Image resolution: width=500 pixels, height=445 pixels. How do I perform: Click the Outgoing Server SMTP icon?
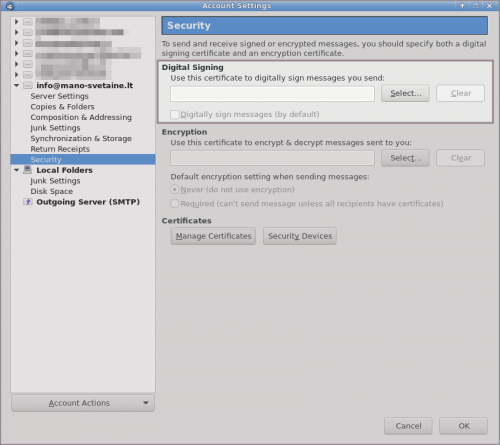28,202
